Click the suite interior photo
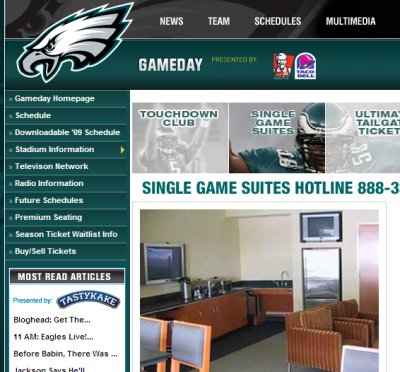 pos(259,291)
